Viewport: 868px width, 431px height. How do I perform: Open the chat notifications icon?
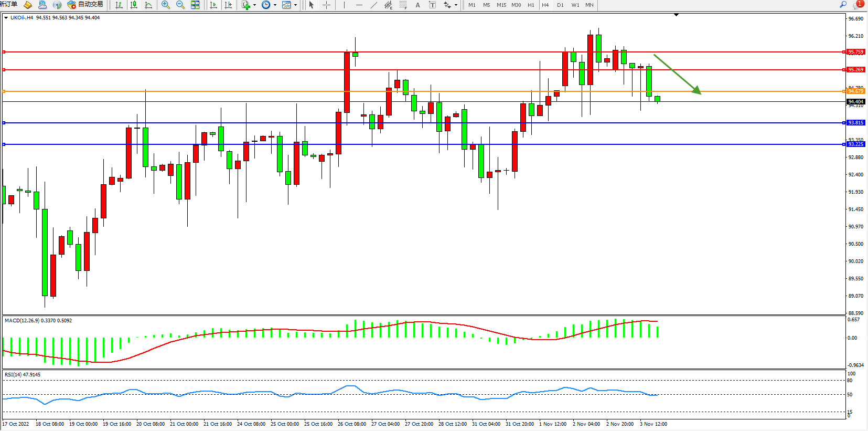click(x=858, y=4)
